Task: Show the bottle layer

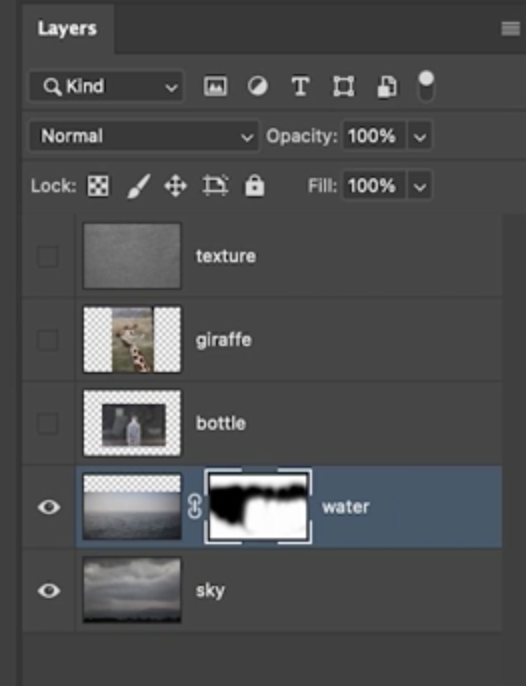Action: [x=48, y=424]
